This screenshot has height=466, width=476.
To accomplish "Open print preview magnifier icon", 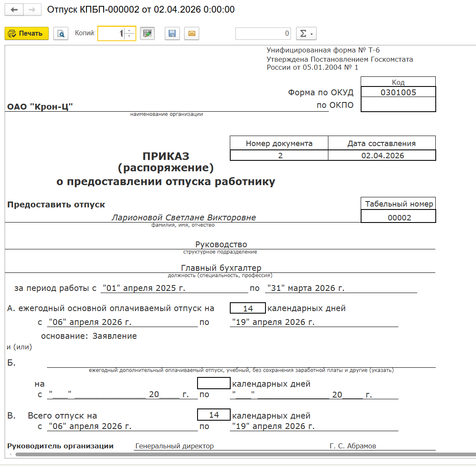I will pyautogui.click(x=61, y=34).
